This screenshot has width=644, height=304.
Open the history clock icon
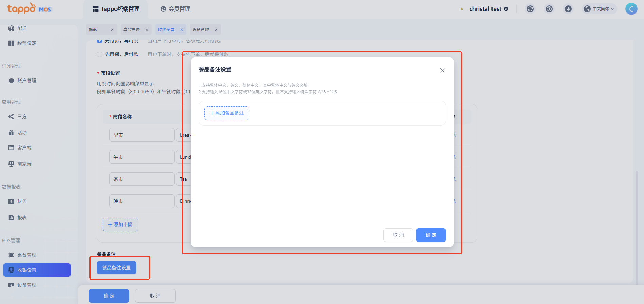click(x=549, y=9)
